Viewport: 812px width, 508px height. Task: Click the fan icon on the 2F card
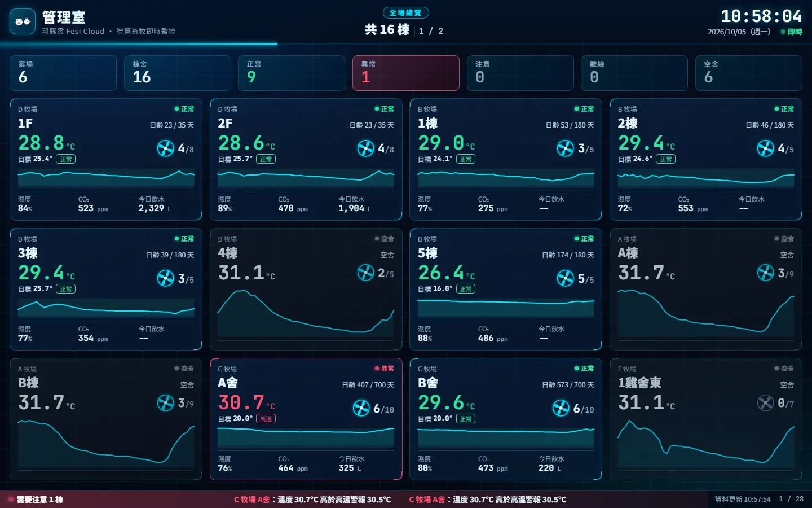click(x=365, y=148)
